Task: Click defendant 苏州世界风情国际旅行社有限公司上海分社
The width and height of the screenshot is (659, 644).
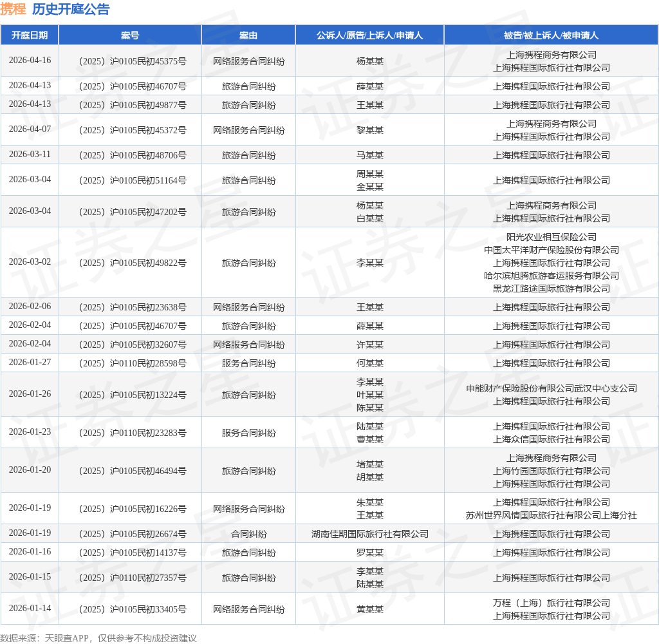Action: pyautogui.click(x=551, y=515)
